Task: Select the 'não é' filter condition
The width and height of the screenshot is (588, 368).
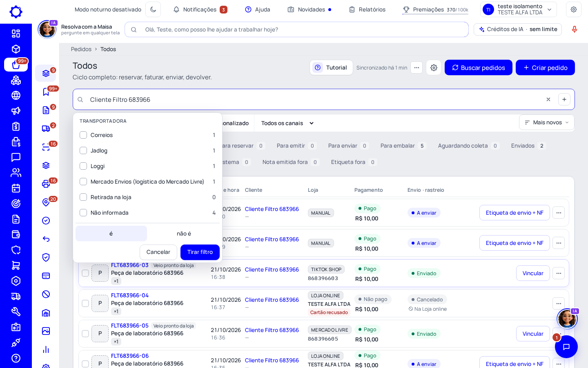Action: tap(184, 233)
